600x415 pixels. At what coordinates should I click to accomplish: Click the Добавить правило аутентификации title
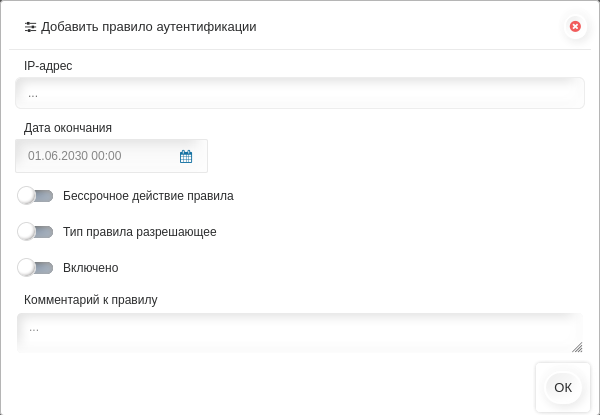click(148, 27)
